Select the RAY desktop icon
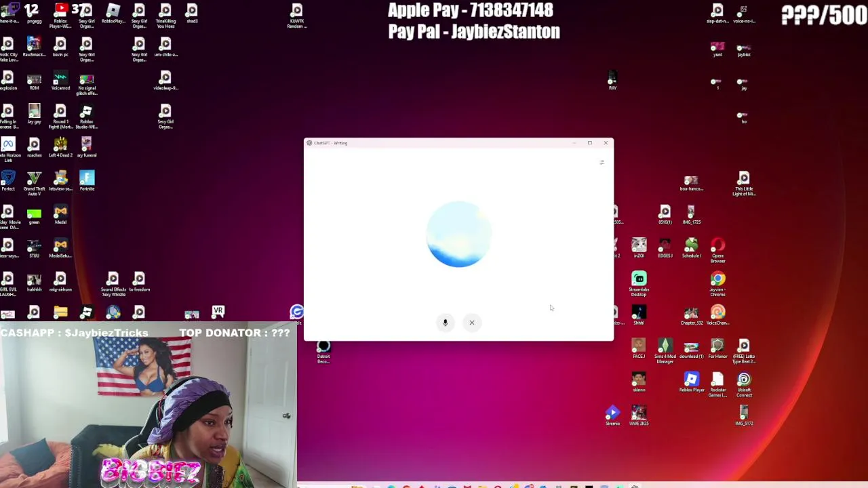The width and height of the screenshot is (868, 488). coord(612,81)
